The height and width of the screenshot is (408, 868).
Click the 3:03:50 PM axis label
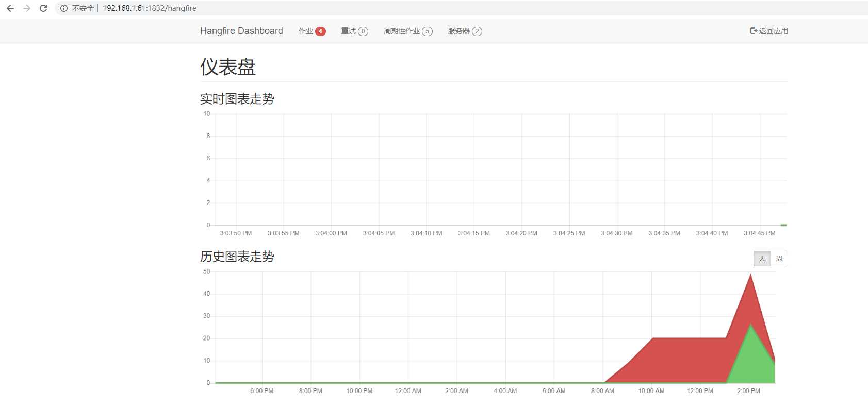point(236,233)
